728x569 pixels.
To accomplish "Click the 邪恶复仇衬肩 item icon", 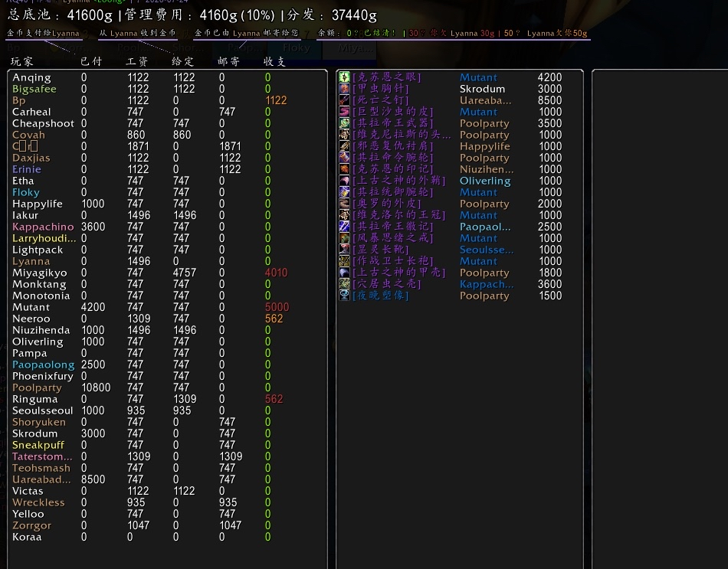I will click(344, 146).
